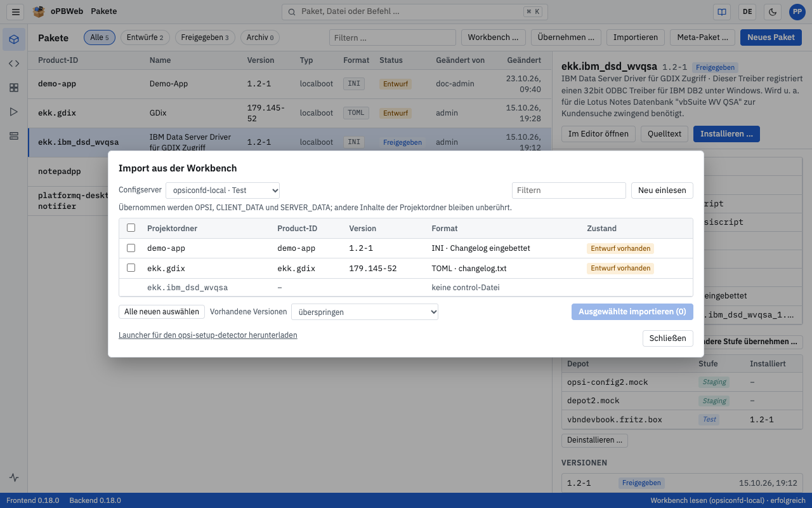Click the 1.2-1 version entry under Versionen
812x508 pixels.
(x=683, y=483)
